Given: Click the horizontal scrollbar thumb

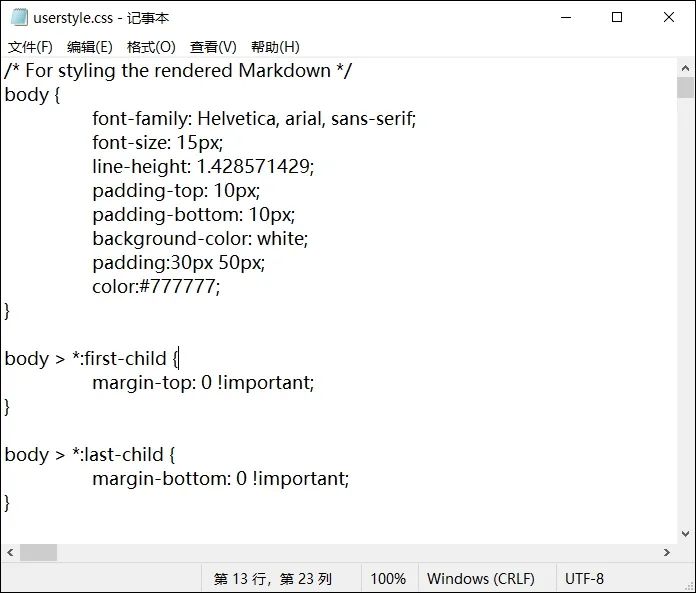Looking at the screenshot, I should pyautogui.click(x=39, y=552).
